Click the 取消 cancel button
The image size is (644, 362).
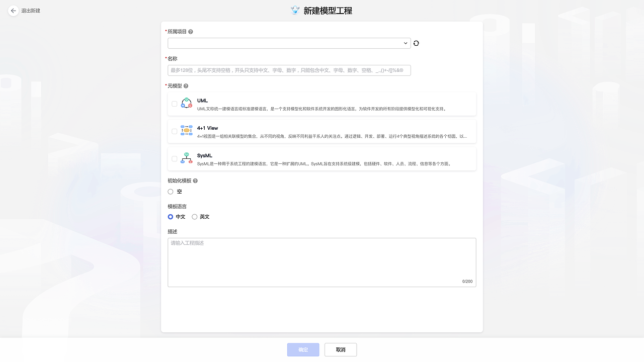click(340, 349)
